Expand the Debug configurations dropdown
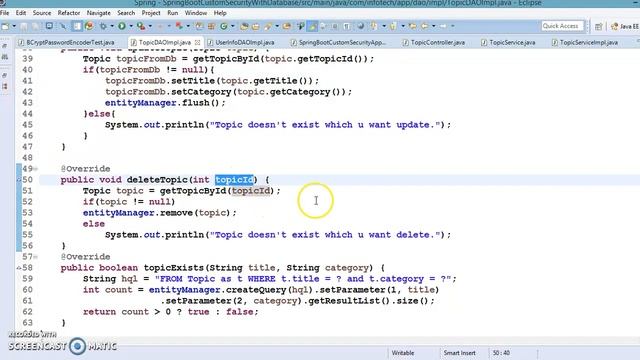Image resolution: width=640 pixels, height=360 pixels. coord(112,26)
